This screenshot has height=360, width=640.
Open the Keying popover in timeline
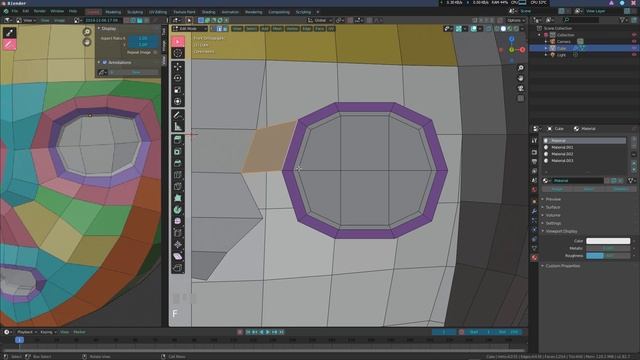point(48,332)
